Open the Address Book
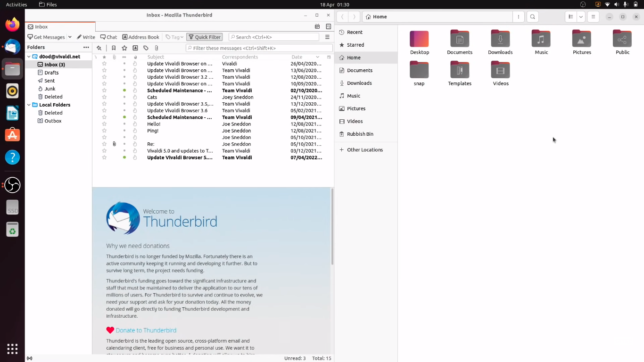The height and width of the screenshot is (362, 644). point(140,37)
